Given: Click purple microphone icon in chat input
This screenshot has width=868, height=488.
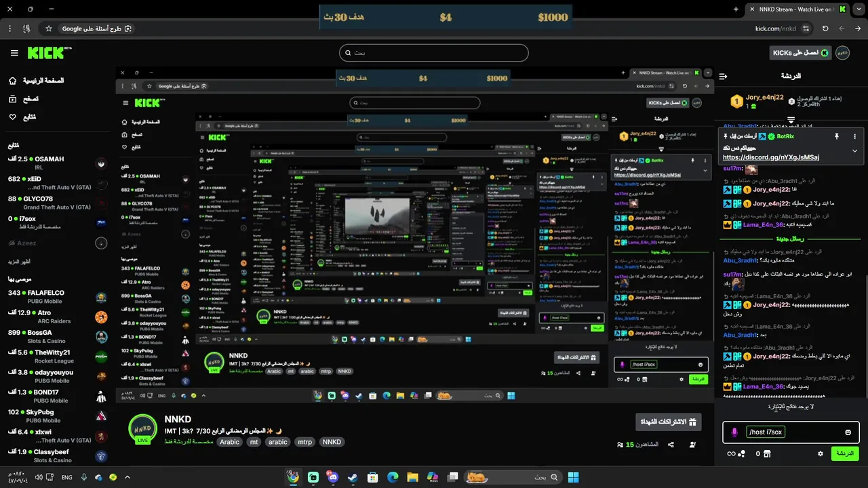Looking at the screenshot, I should tap(734, 432).
